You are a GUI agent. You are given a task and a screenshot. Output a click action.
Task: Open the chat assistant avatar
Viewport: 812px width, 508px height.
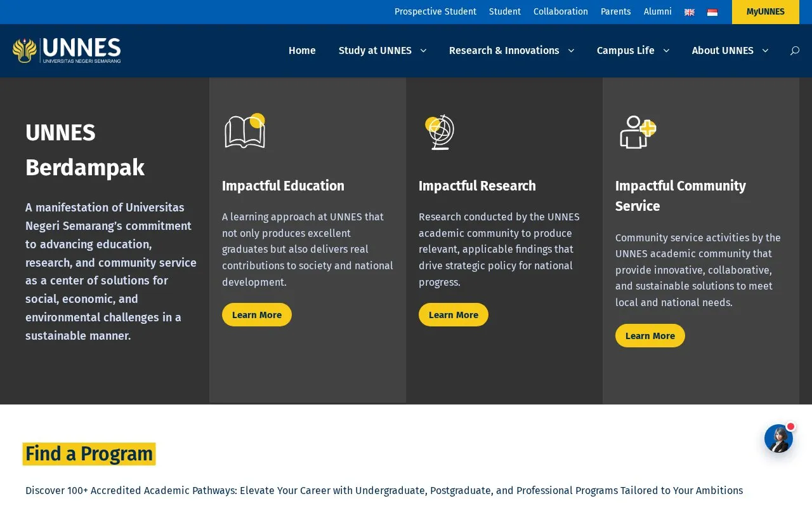[x=778, y=438]
